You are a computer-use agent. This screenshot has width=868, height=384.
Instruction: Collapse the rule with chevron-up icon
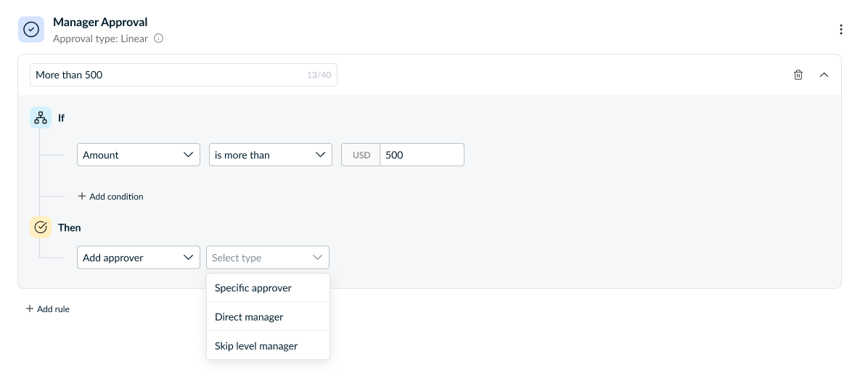(x=824, y=75)
